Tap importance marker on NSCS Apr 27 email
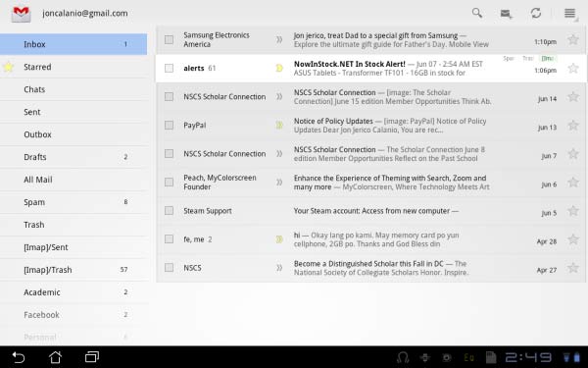Screen dimensions: 588x368 pyautogui.click(x=279, y=268)
